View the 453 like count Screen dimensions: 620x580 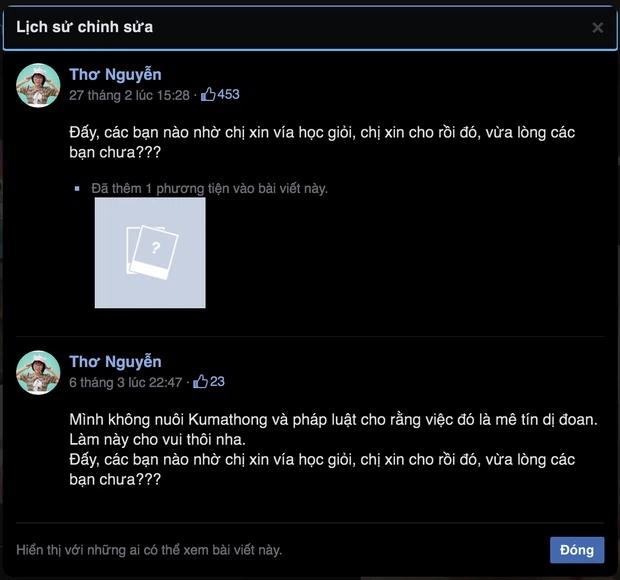[x=228, y=94]
